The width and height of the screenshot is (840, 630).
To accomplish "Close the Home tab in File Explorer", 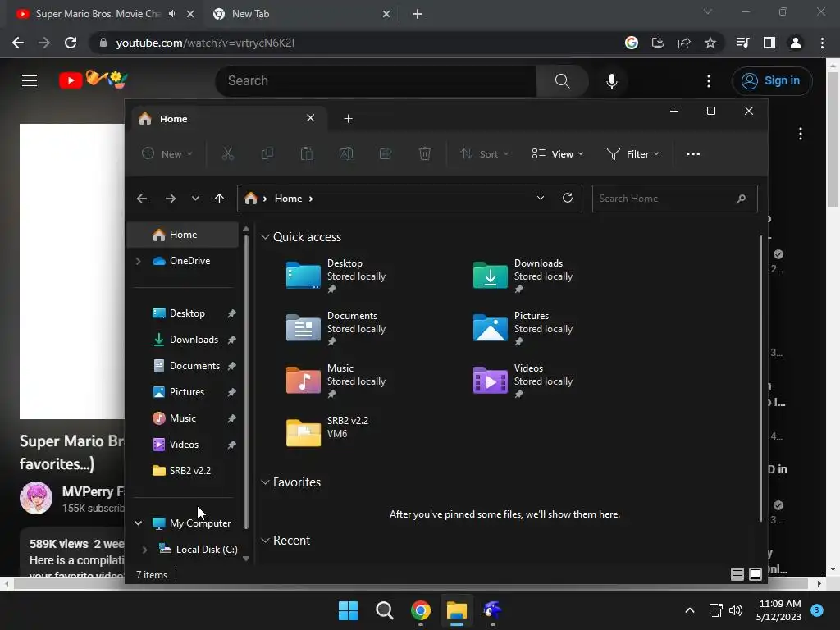I will click(310, 118).
